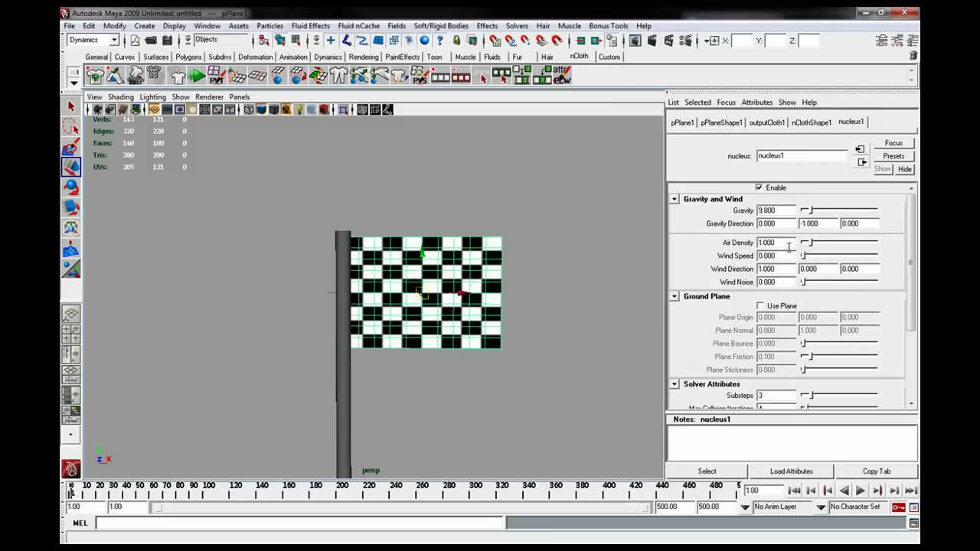Click the red animation preferences icon near Character Set
Viewport: 980px width, 551px height.
click(914, 507)
